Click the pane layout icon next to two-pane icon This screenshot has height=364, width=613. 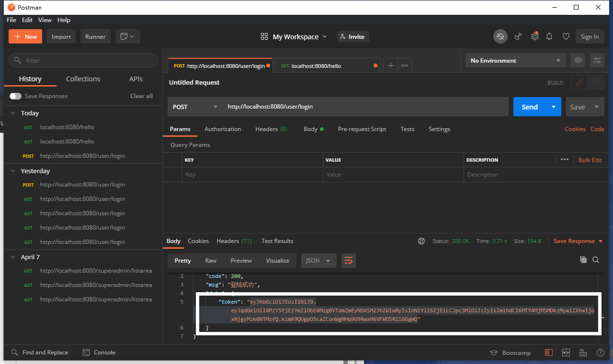(x=566, y=353)
